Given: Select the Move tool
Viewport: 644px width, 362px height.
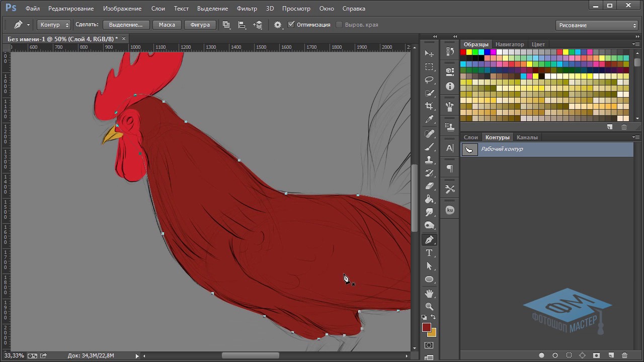Looking at the screenshot, I should click(429, 54).
